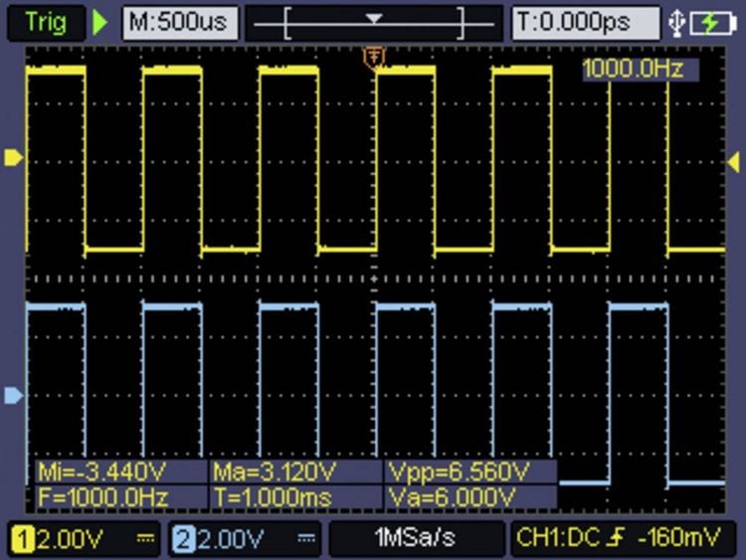
Task: Click the orange trigger T marker on grid
Action: point(374,58)
